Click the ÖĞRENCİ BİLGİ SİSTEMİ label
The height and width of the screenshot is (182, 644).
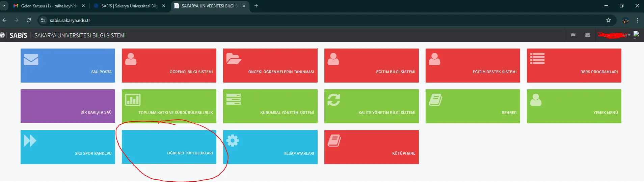(191, 72)
